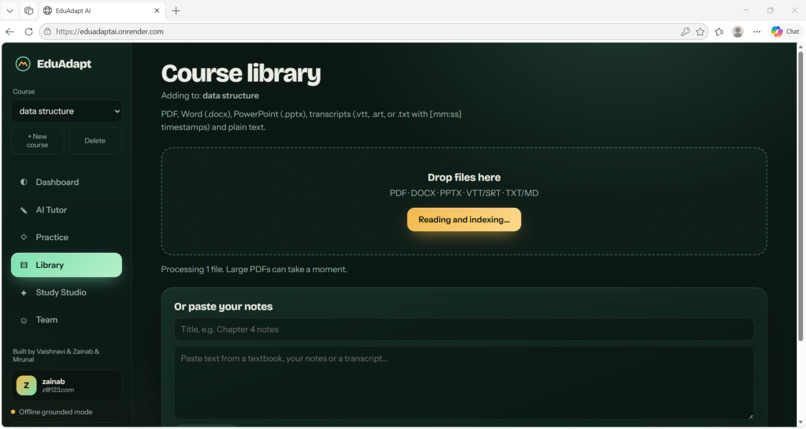Click the site info lock icon
This screenshot has height=429, width=806.
click(x=47, y=31)
